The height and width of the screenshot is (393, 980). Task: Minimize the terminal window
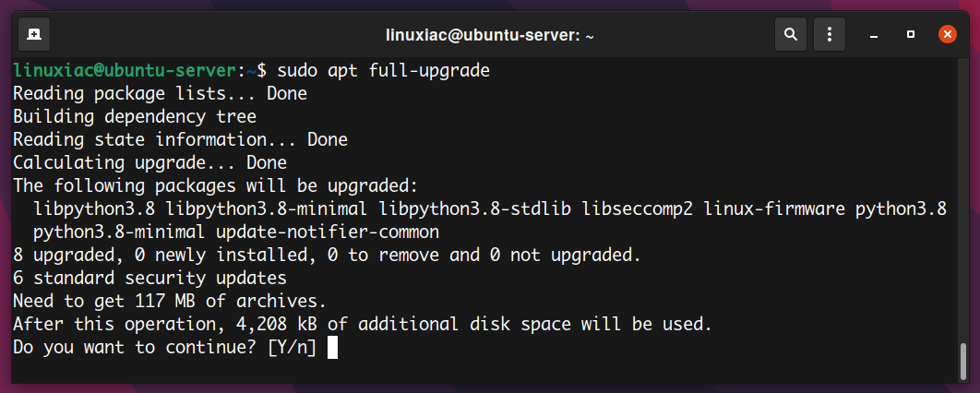point(874,34)
